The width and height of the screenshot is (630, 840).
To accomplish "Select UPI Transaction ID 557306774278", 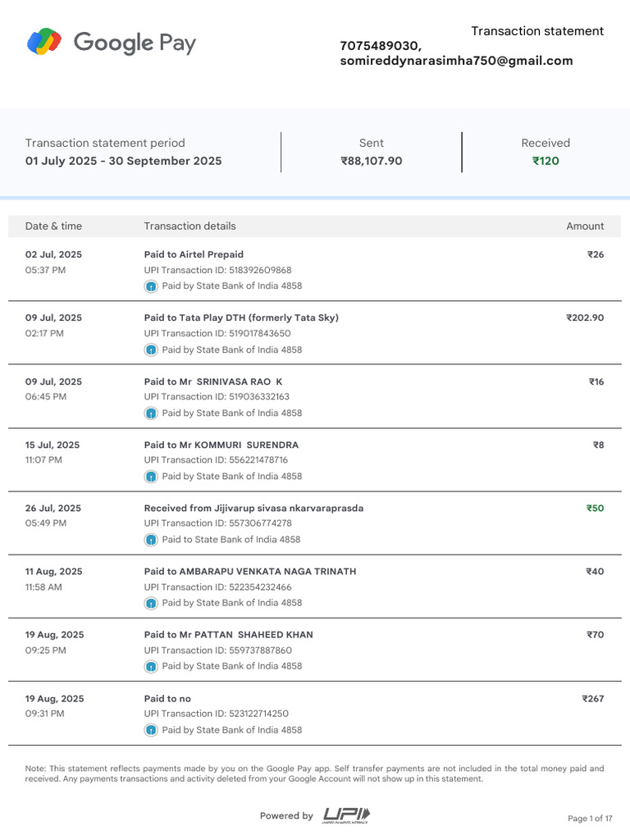I will click(260, 523).
